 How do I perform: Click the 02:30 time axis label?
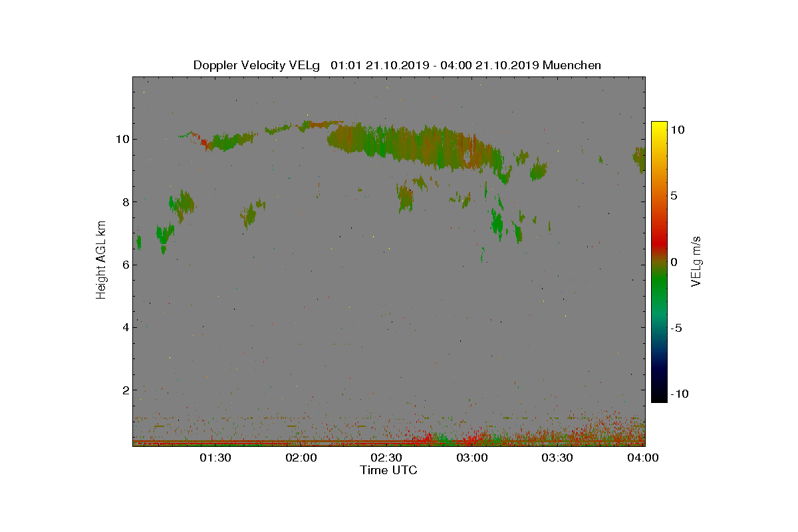[386, 458]
